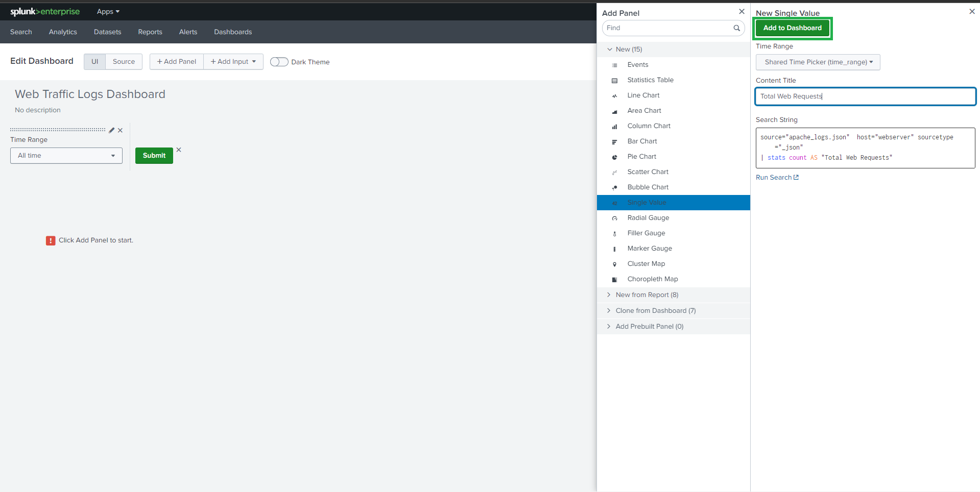Remove the Submit button from the dashboard
The height and width of the screenshot is (492, 980).
tap(179, 150)
